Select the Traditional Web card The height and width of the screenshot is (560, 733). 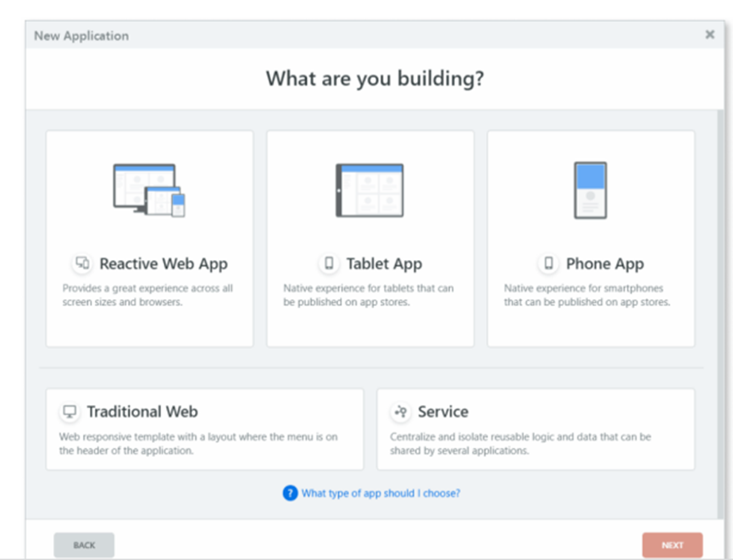(x=204, y=429)
